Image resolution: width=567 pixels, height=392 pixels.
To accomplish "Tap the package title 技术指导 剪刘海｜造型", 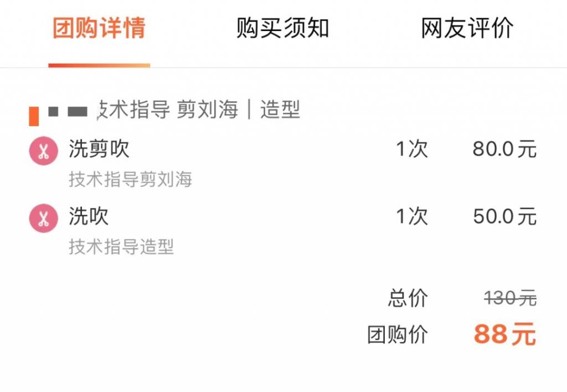I will (x=199, y=110).
